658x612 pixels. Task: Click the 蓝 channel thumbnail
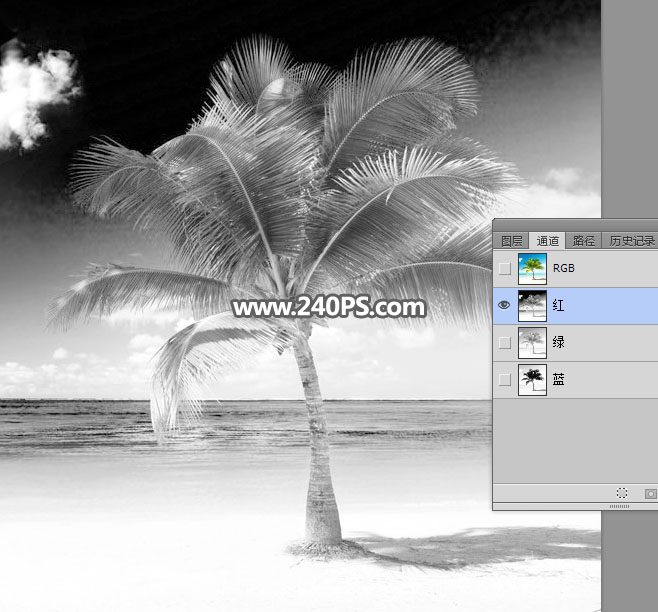point(532,380)
